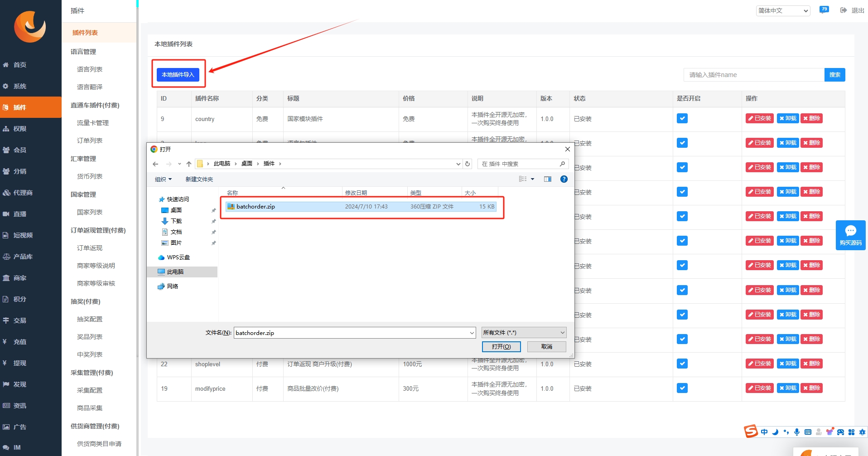Click 打开(O) button in file dialog

pyautogui.click(x=502, y=347)
